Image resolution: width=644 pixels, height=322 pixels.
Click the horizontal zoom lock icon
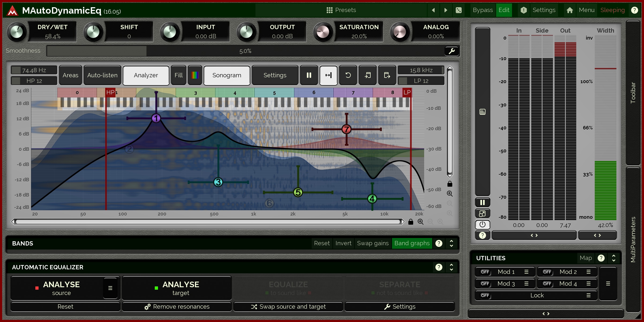pos(411,222)
